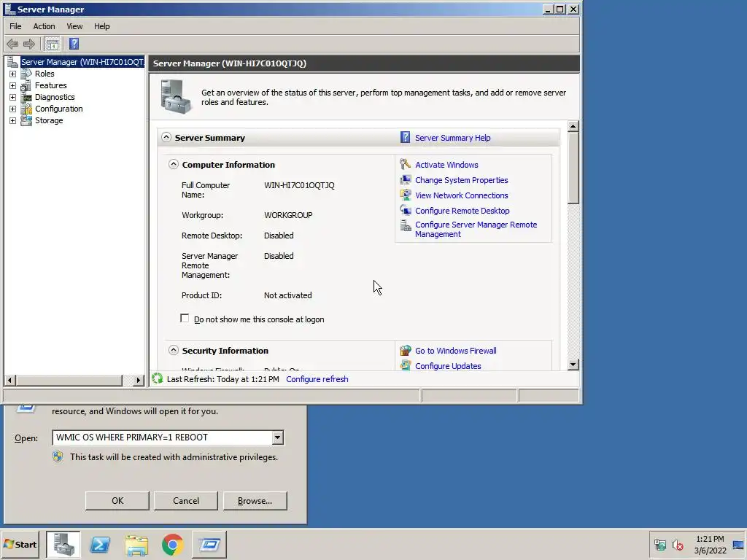Click the Windows Firewall icon
The image size is (747, 560).
406,351
